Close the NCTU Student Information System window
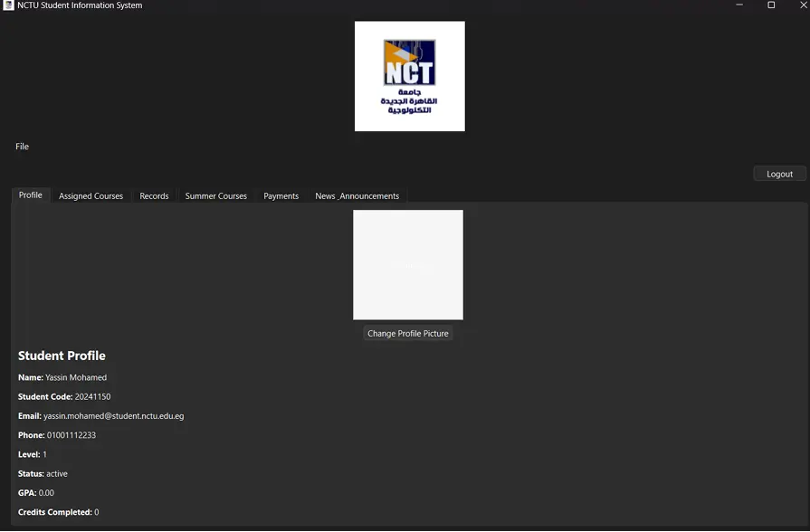The image size is (810, 532). (804, 5)
